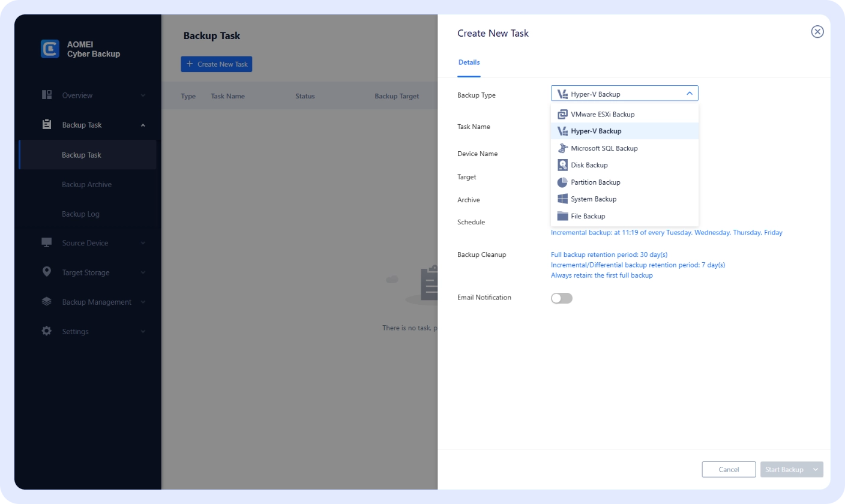The width and height of the screenshot is (845, 504).
Task: Collapse the Backup Type dropdown arrow
Action: 689,94
